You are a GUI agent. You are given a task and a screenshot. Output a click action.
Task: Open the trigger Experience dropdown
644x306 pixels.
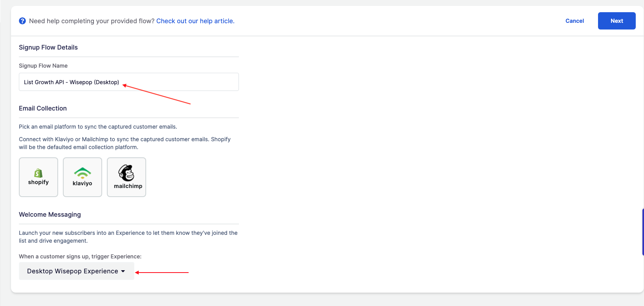76,271
